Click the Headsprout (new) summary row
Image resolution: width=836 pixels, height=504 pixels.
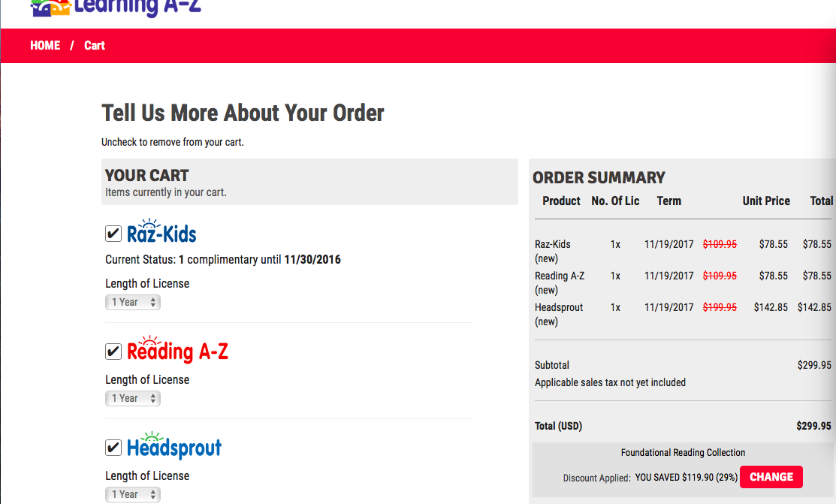point(683,314)
